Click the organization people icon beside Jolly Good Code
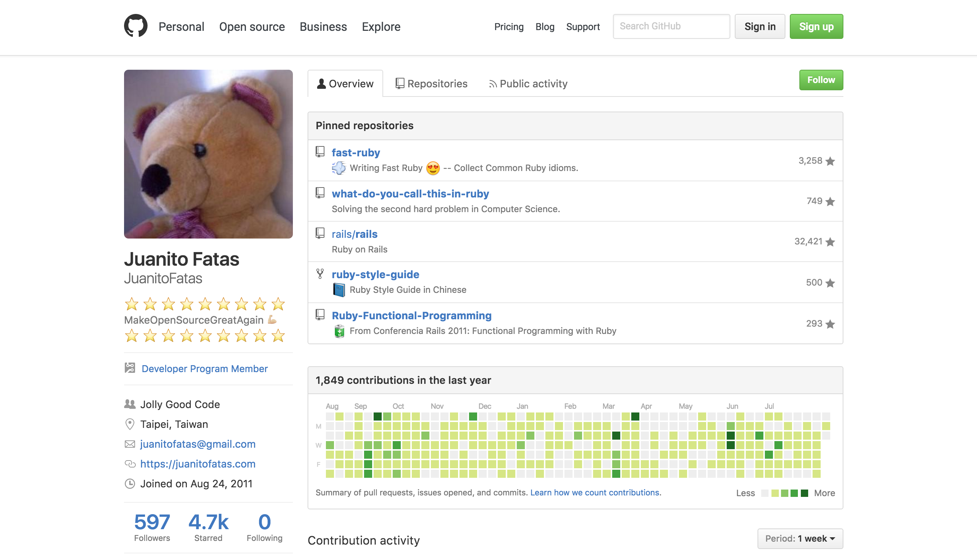Viewport: 977px width, 560px height. click(x=130, y=404)
